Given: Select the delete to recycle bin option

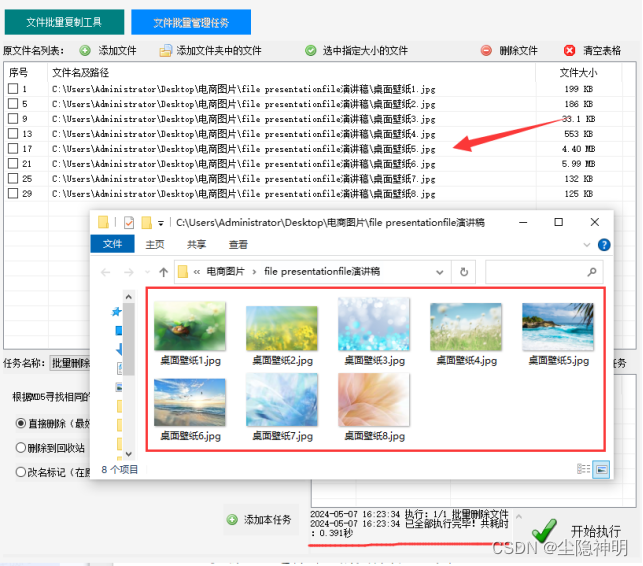Looking at the screenshot, I should pos(21,447).
